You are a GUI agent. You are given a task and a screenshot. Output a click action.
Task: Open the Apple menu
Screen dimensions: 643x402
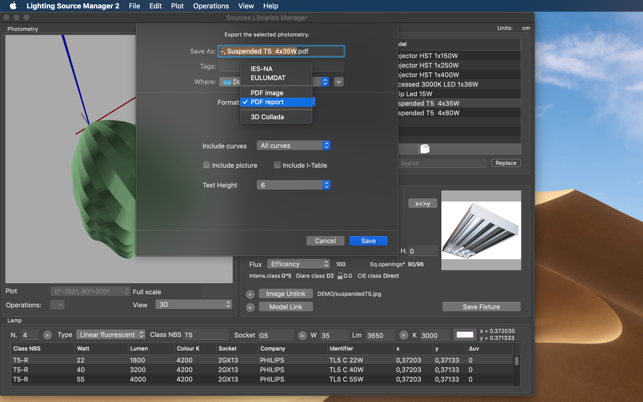13,6
